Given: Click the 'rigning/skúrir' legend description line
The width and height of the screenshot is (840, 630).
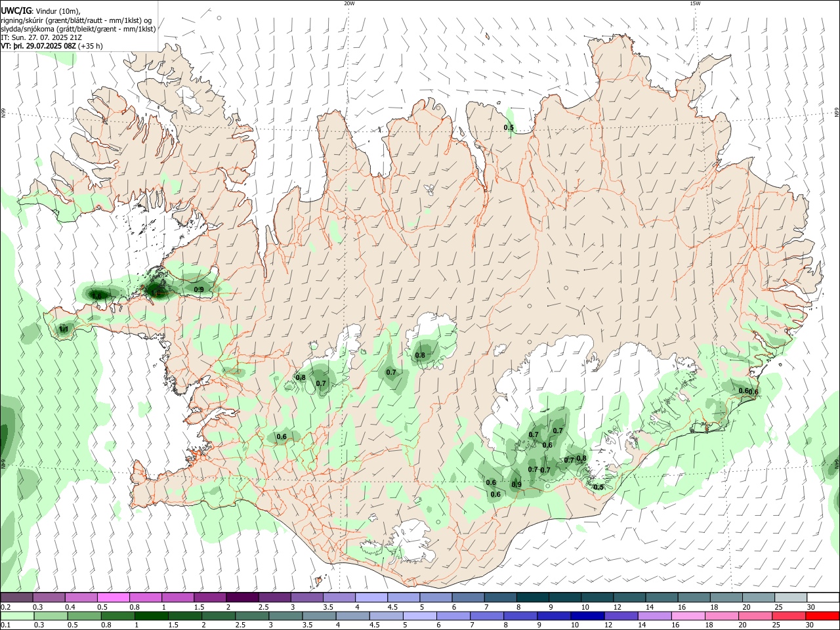Looking at the screenshot, I should 76,20.
